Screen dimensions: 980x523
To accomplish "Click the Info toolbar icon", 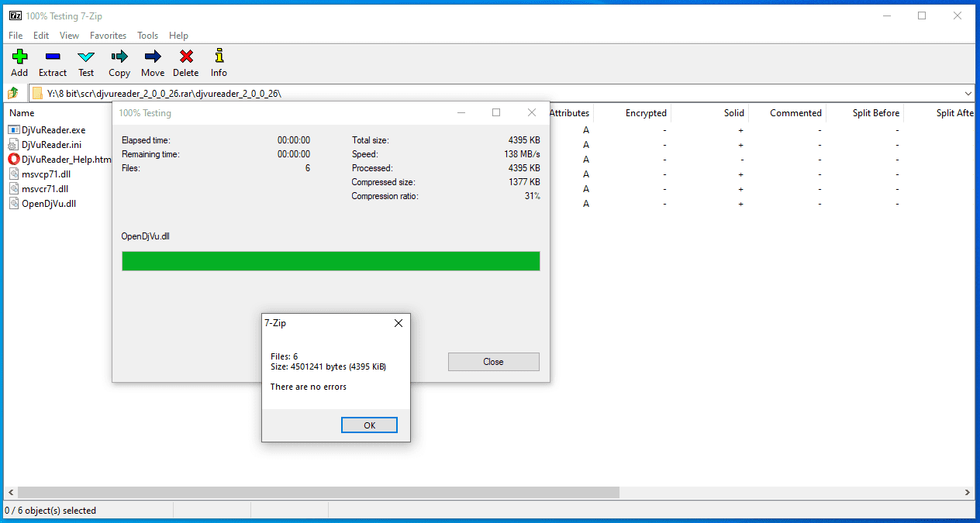I will pyautogui.click(x=219, y=56).
